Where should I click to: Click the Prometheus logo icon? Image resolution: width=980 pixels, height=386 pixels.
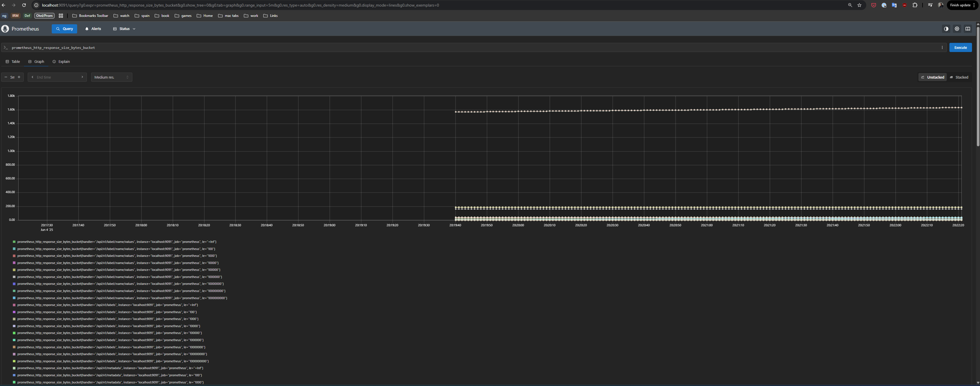tap(5, 29)
